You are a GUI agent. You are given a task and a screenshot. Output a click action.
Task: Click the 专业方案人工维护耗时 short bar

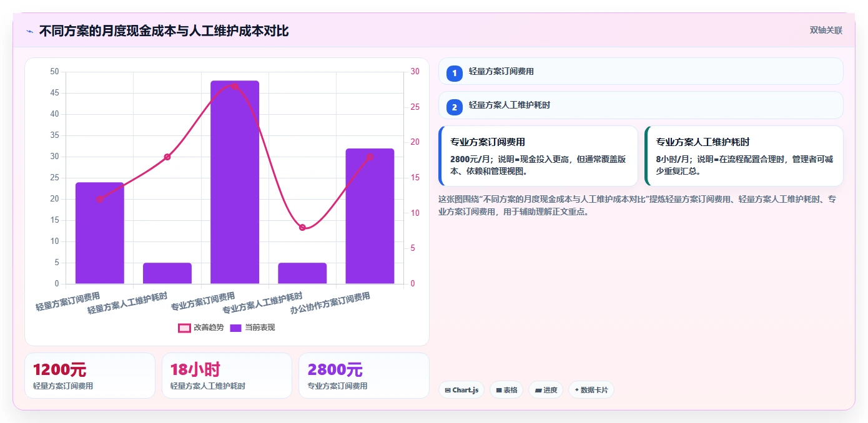(302, 273)
